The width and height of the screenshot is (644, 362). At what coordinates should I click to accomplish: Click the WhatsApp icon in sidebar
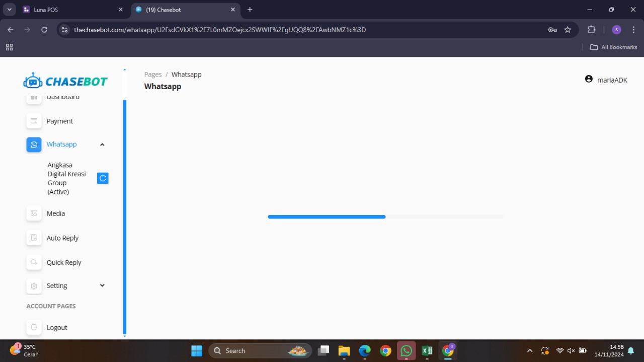[34, 144]
